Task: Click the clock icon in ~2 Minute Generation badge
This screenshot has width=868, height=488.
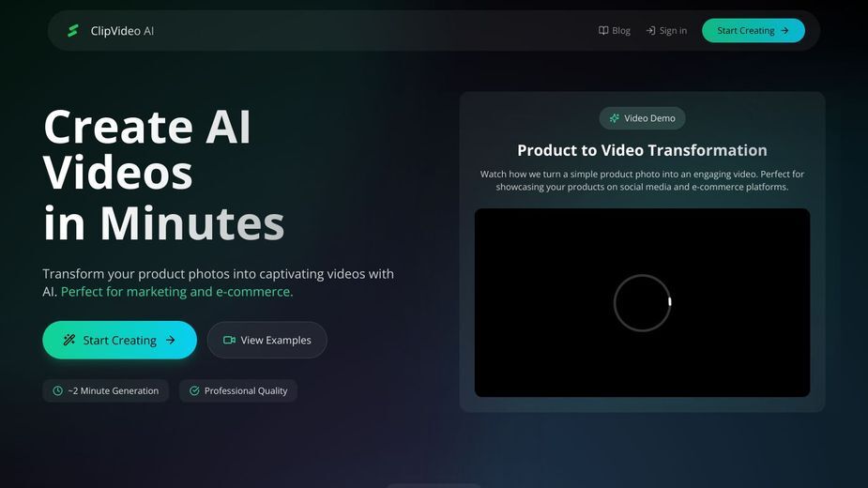Action: click(57, 390)
